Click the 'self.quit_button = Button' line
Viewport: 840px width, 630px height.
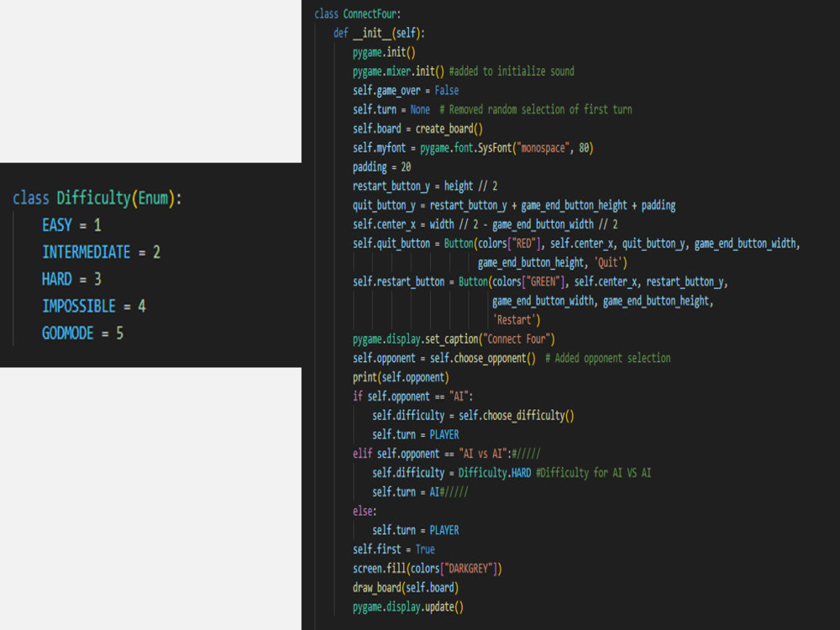click(576, 244)
